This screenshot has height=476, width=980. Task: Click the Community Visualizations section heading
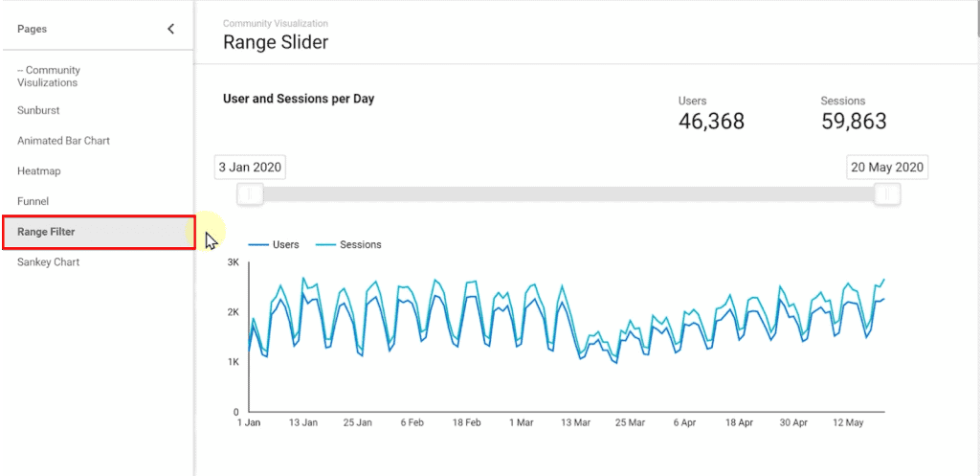pos(50,77)
